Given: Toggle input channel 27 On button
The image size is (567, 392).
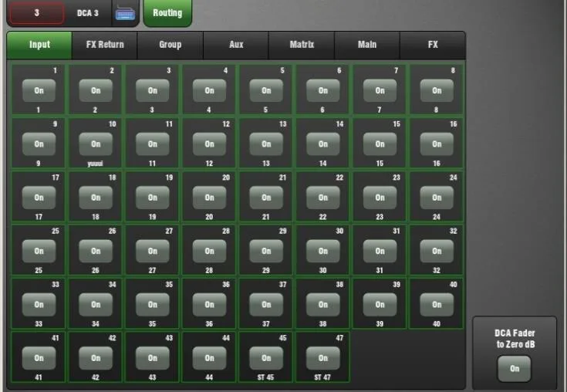Looking at the screenshot, I should 152,251.
